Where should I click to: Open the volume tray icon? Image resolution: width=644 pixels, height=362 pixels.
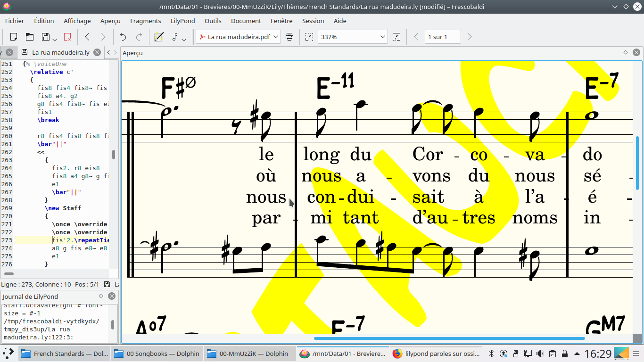point(540,354)
